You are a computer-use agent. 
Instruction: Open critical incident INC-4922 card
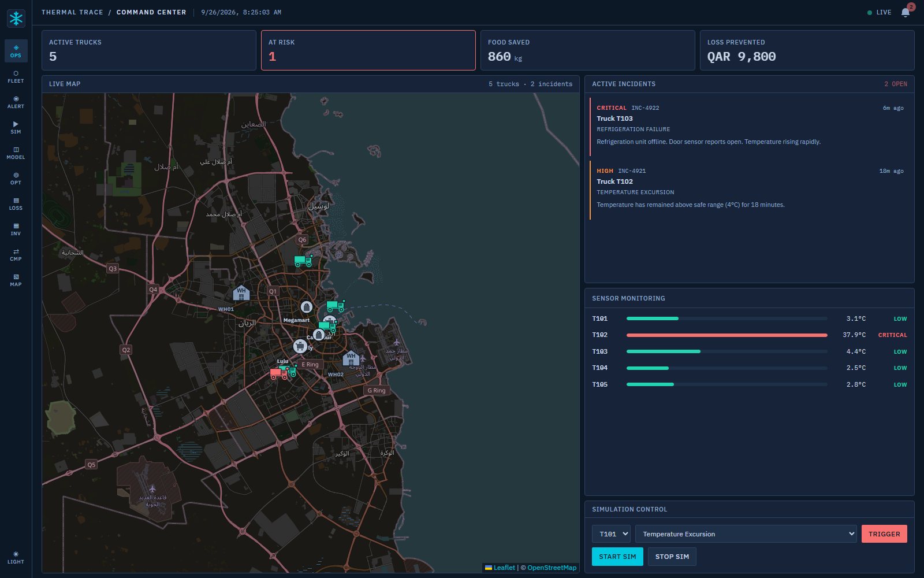click(x=749, y=127)
